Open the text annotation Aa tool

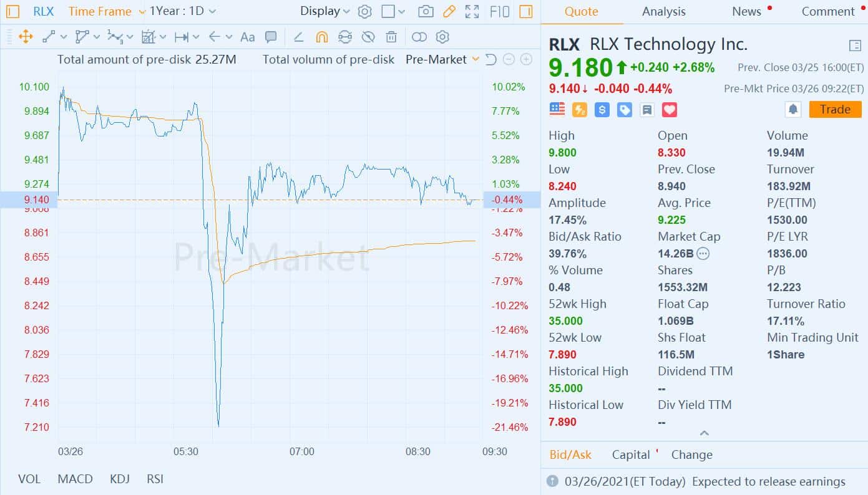point(247,37)
